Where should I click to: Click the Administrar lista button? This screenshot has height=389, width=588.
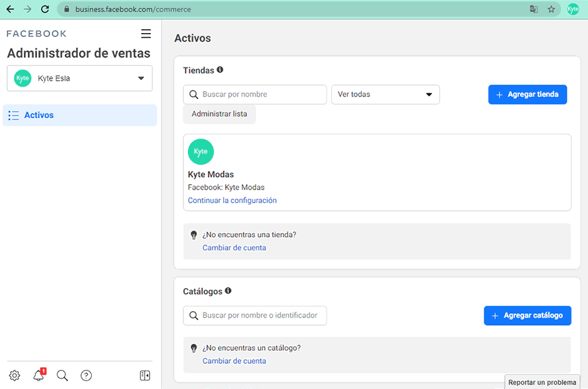pyautogui.click(x=219, y=114)
